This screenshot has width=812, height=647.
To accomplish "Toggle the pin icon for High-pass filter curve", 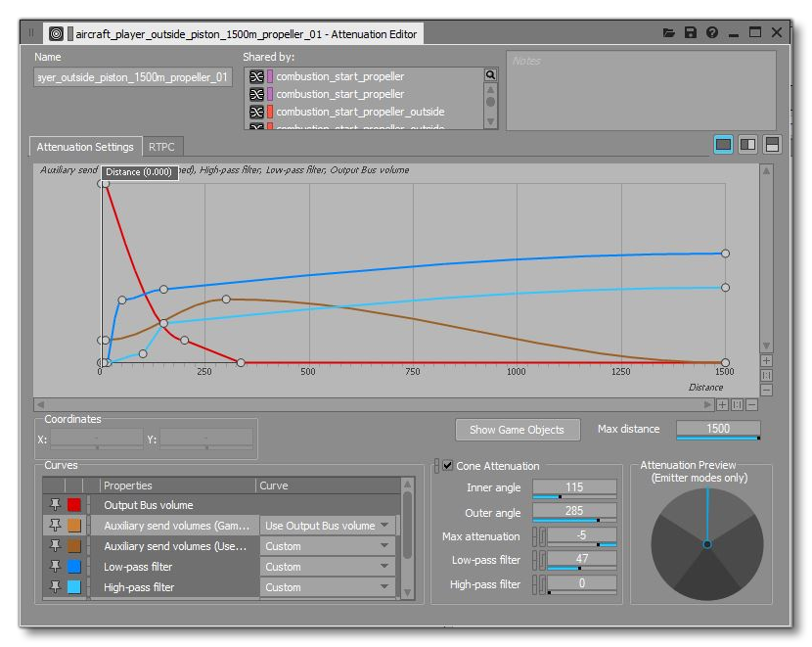I will pyautogui.click(x=54, y=586).
